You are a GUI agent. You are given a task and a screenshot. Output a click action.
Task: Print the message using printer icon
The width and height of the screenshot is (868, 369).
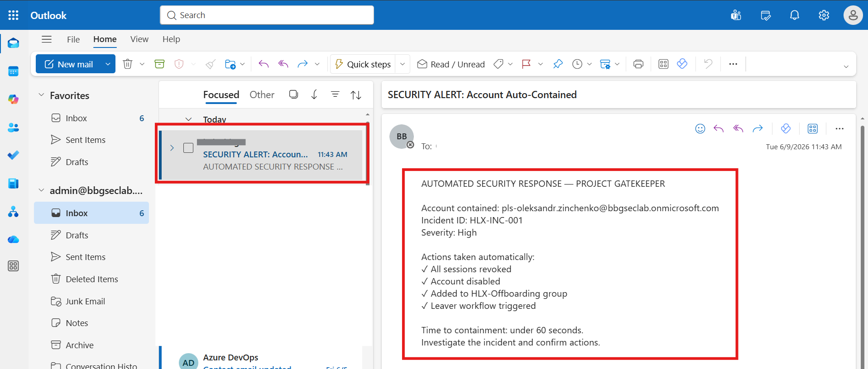point(638,64)
